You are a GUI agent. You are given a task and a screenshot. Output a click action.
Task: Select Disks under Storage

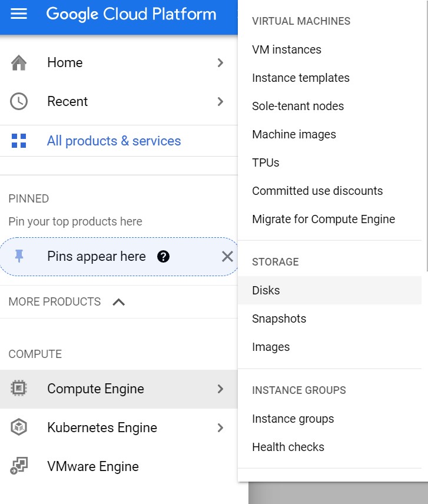pyautogui.click(x=330, y=290)
